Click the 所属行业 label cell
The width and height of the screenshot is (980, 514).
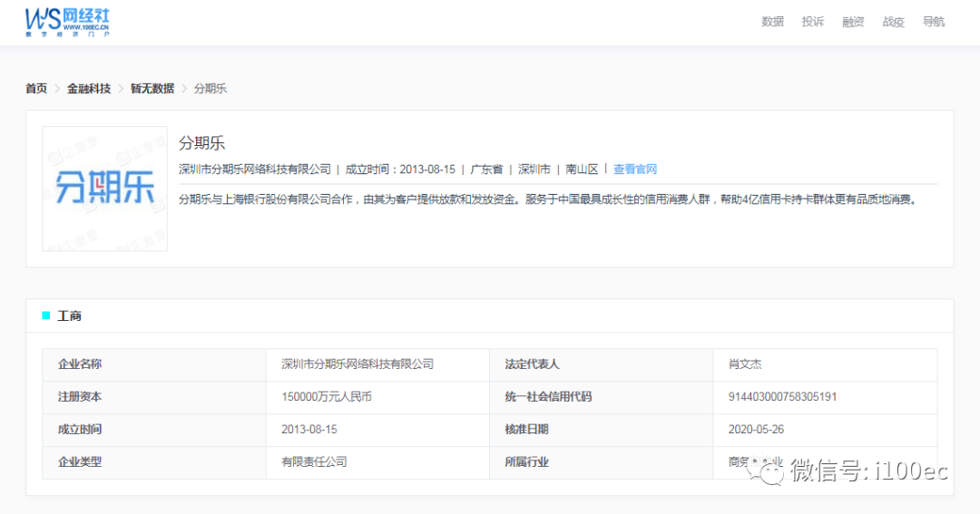pos(602,463)
